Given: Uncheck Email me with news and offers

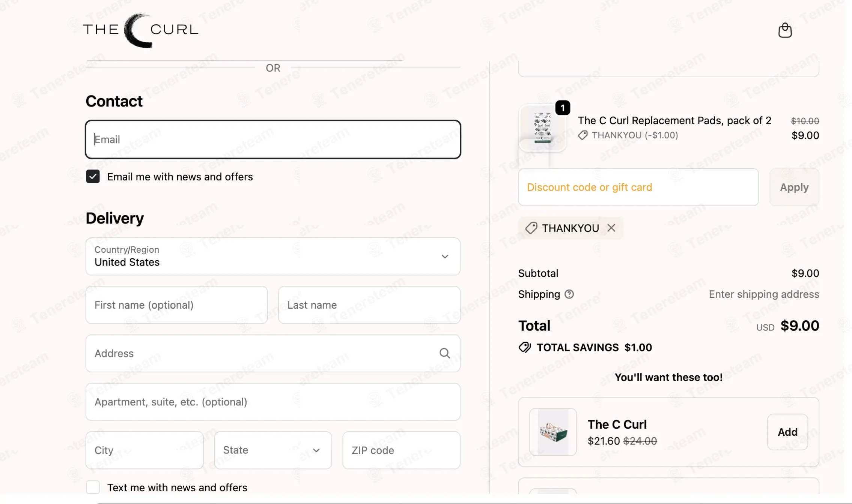Looking at the screenshot, I should [93, 176].
